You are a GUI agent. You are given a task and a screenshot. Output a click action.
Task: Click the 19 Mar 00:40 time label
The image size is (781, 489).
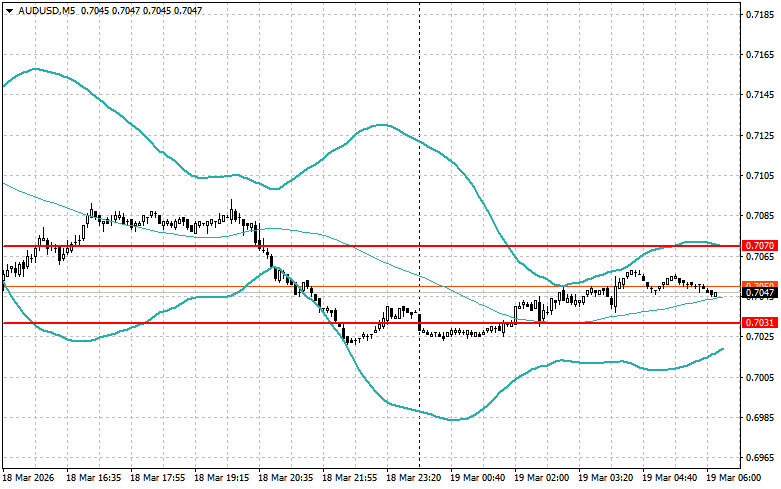point(478,478)
